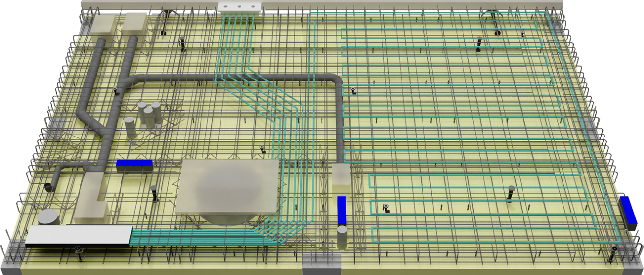Click the gray cylinder below the vertical blue box
Viewport: 644px width, 275px height.
(x=342, y=236)
